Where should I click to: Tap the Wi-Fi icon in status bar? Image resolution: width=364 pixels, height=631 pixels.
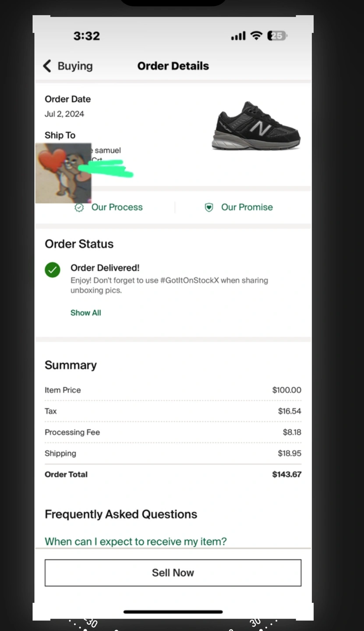coord(256,36)
